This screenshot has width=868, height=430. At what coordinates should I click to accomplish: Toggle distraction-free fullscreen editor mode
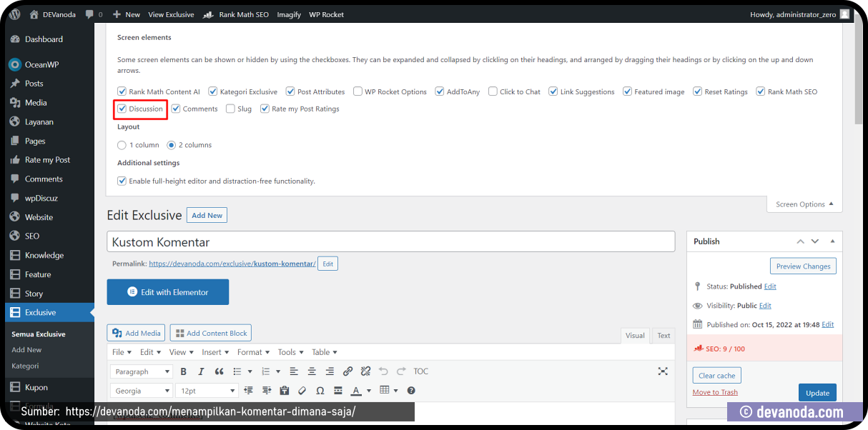click(663, 371)
